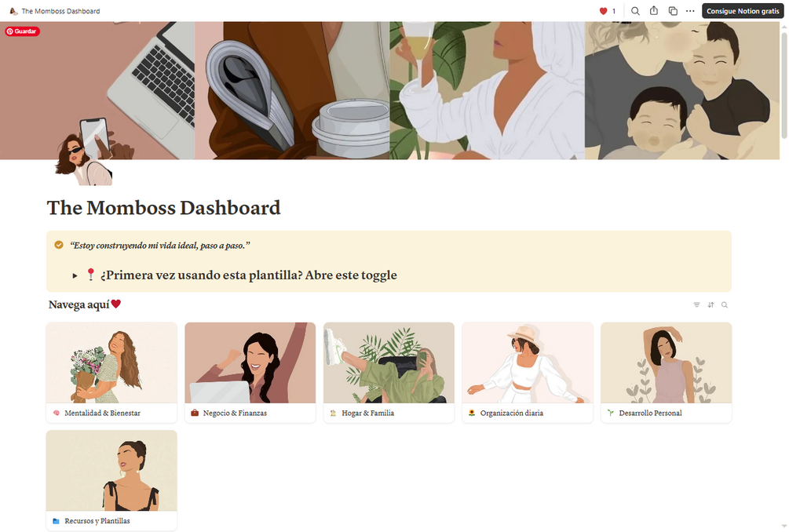Click the red pin emoji in toggle heading
The height and width of the screenshot is (532, 789).
(x=90, y=275)
